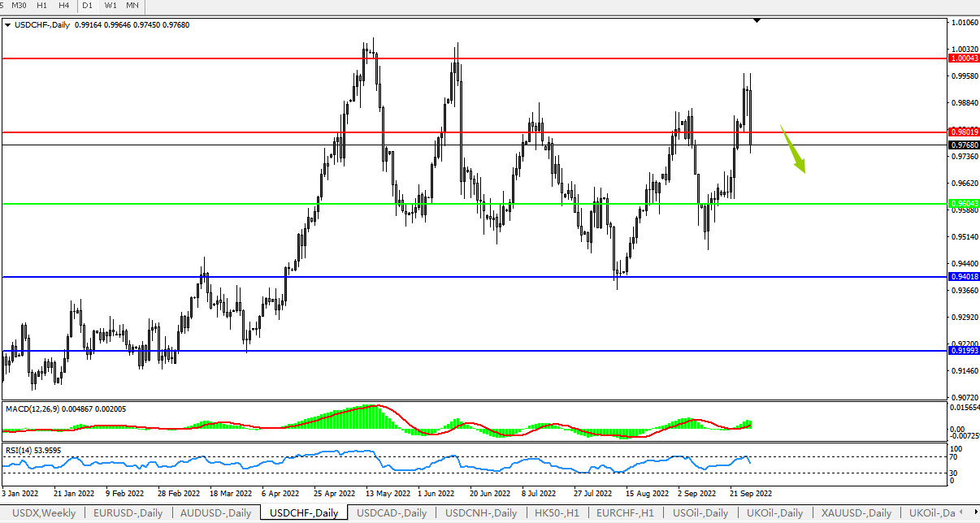Image resolution: width=980 pixels, height=523 pixels.
Task: Expand the USDCHF chart title dropdown arrow
Action: (x=8, y=25)
